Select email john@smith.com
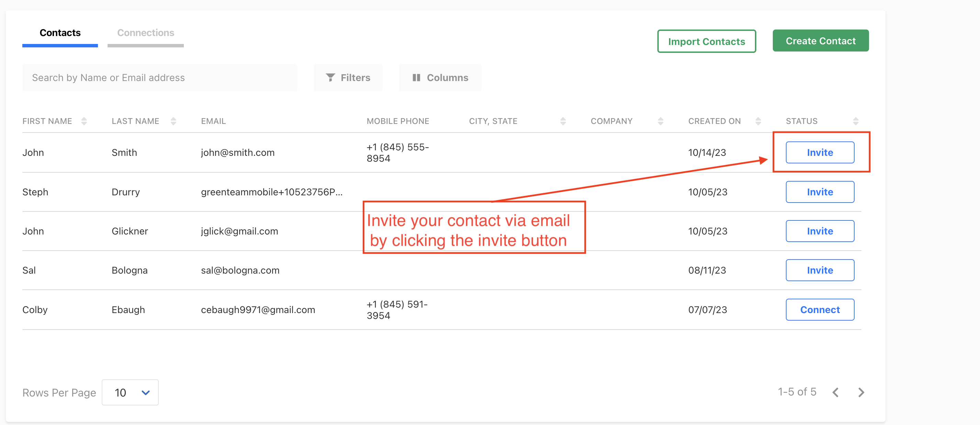Image resolution: width=980 pixels, height=425 pixels. 238,153
